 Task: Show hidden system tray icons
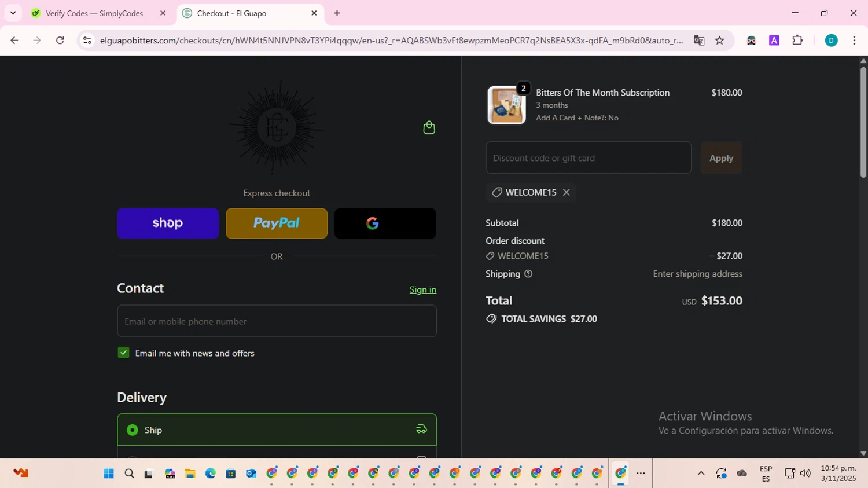click(x=701, y=474)
